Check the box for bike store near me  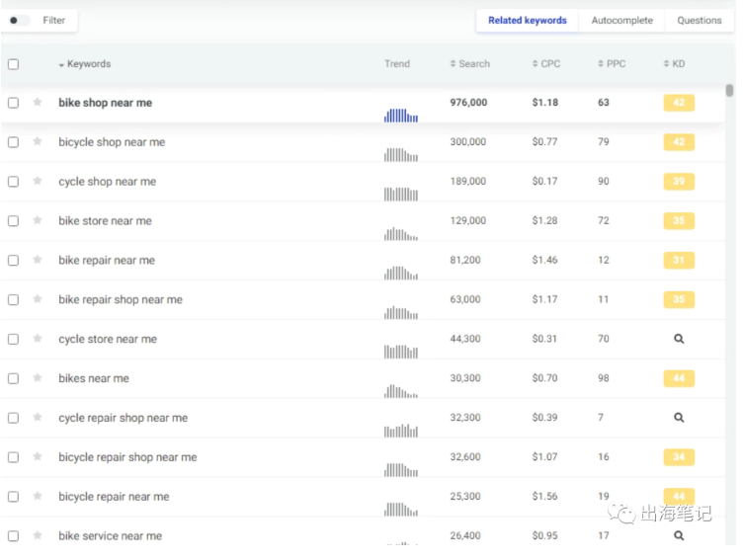coord(13,221)
